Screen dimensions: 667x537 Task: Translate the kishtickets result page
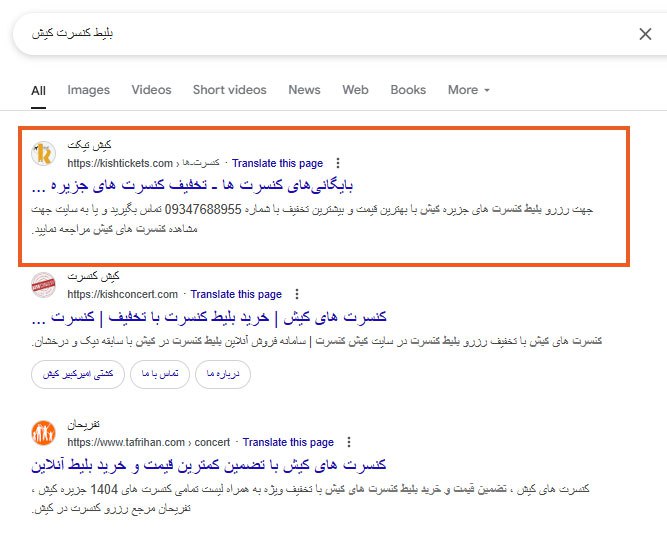click(x=277, y=163)
